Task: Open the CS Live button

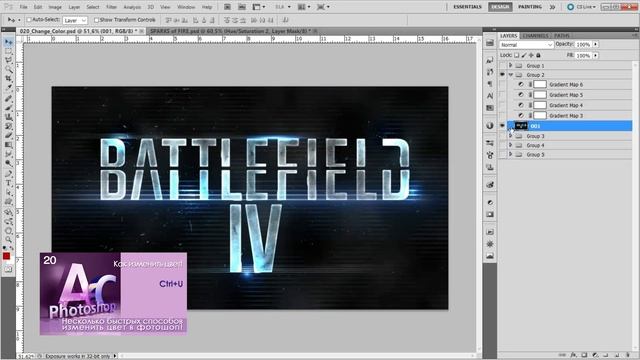Action: [582, 7]
